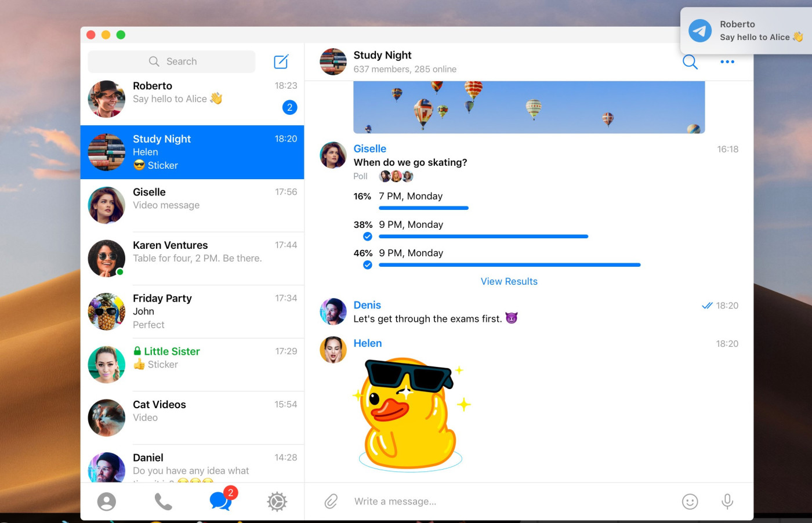Click the 46% poll progress bar
812x523 pixels.
[x=510, y=265]
